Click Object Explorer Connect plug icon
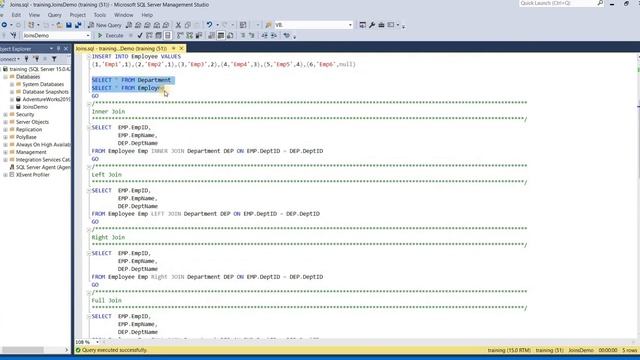This screenshot has height=360, width=640. [27, 59]
